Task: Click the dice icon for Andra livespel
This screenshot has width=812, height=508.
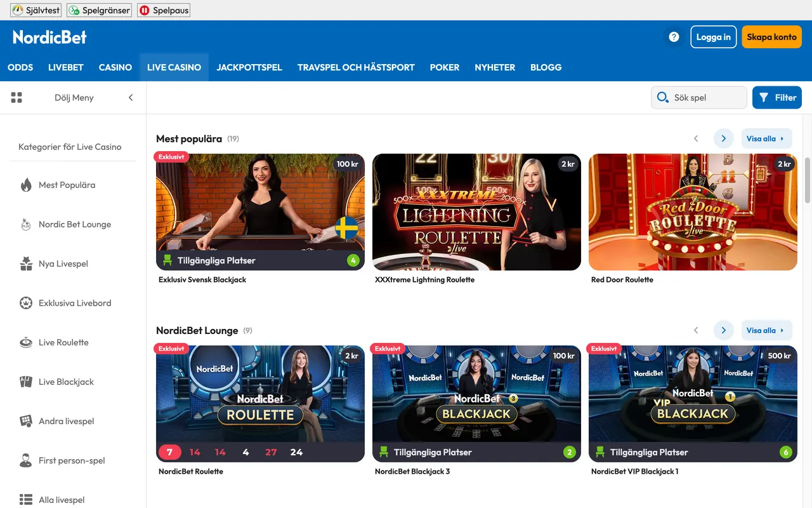Action: coord(26,421)
